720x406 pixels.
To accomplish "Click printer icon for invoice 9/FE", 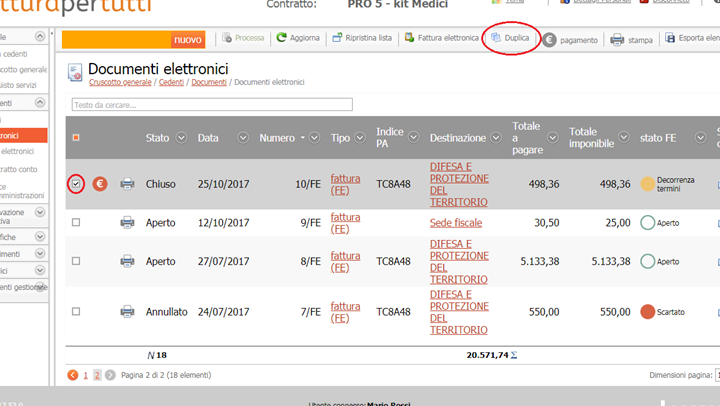I will tap(127, 222).
